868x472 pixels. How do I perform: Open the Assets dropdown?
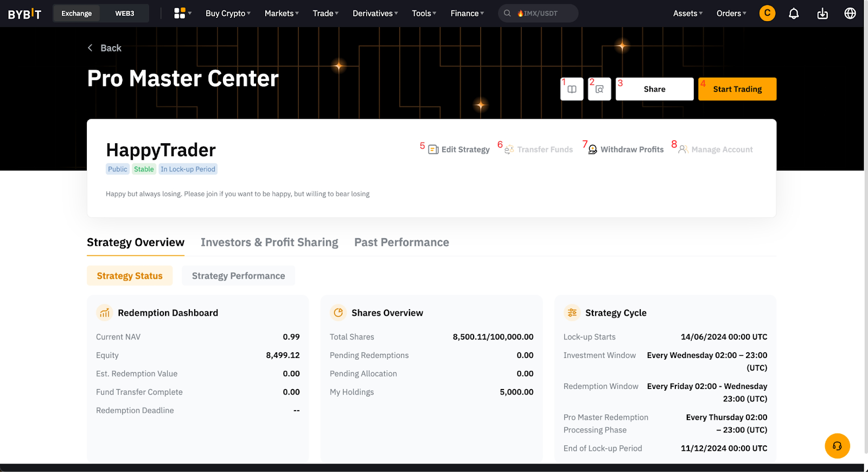click(x=687, y=14)
